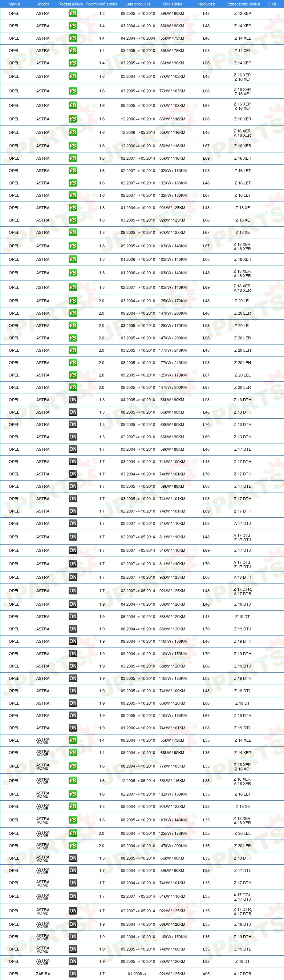Viewport: 284px width, 980px height.
Task: Click ON diesel icon in Z 13 DTH L08 row
Action: pos(73,399)
